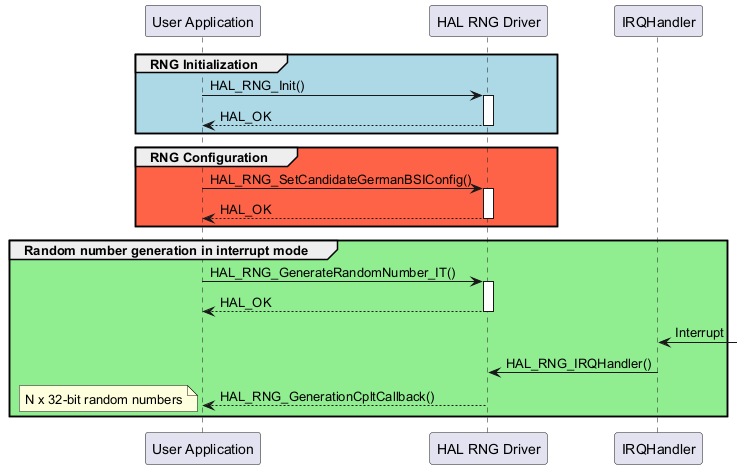Click the activation bar in RNG Initialization
The width and height of the screenshot is (742, 469).
(488, 110)
